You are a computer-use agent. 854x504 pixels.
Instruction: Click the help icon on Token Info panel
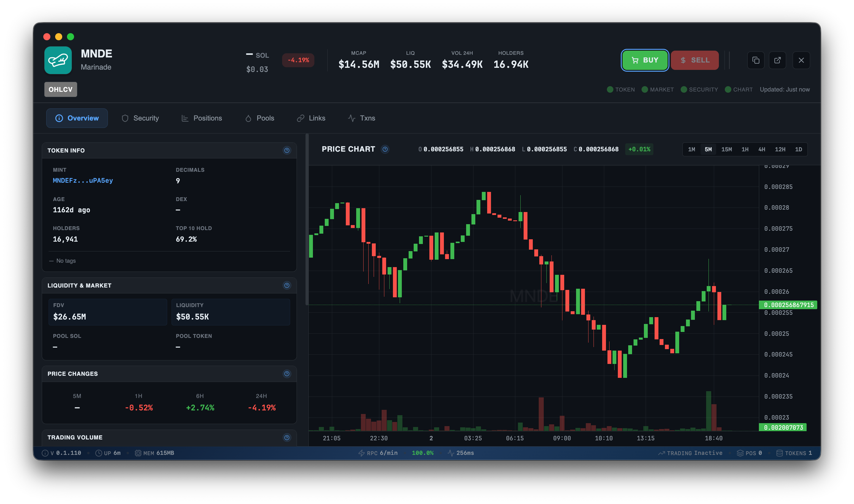click(x=287, y=150)
